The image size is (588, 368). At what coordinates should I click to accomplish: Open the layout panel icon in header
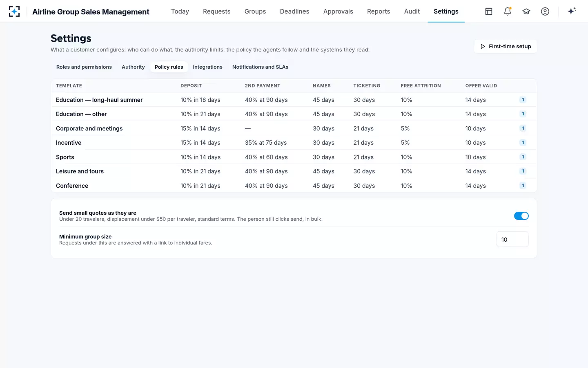point(489,11)
